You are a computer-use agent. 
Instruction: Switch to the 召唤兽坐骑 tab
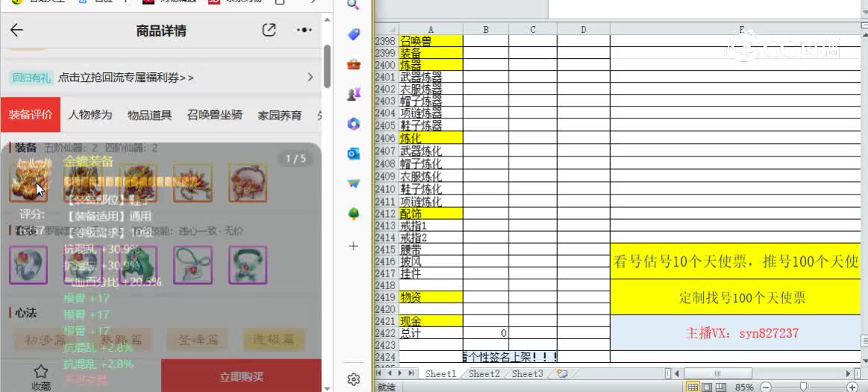pyautogui.click(x=215, y=115)
